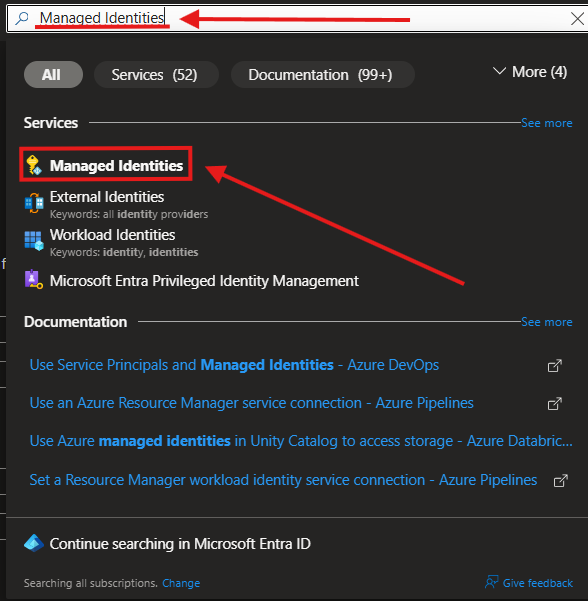Click external link icon for Azure Resource Manager service connection doc
Viewport: 588px width, 601px height.
coord(554,404)
